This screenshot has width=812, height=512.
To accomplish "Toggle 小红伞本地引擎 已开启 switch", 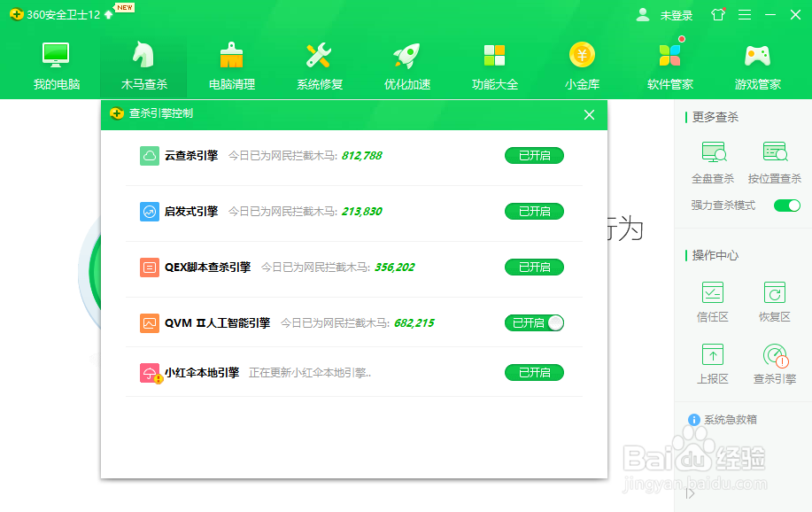I will coord(535,373).
